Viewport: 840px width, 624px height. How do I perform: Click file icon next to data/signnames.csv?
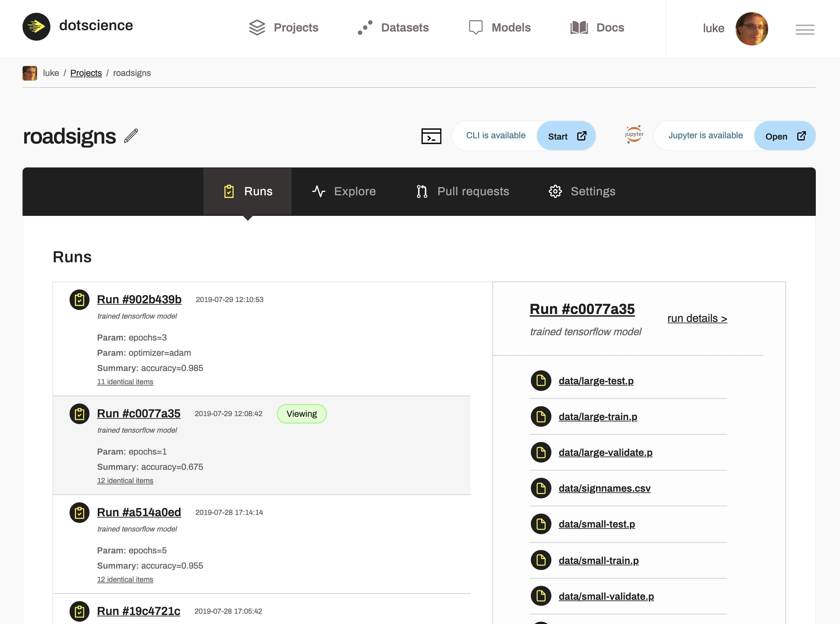[541, 488]
